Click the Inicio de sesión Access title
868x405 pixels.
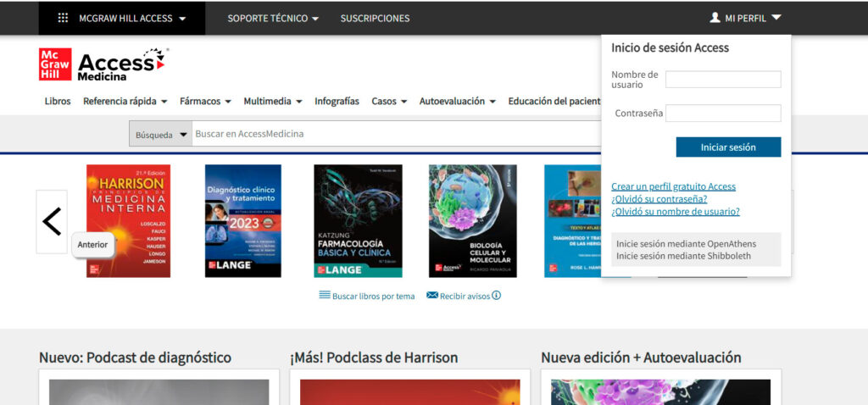click(x=670, y=47)
